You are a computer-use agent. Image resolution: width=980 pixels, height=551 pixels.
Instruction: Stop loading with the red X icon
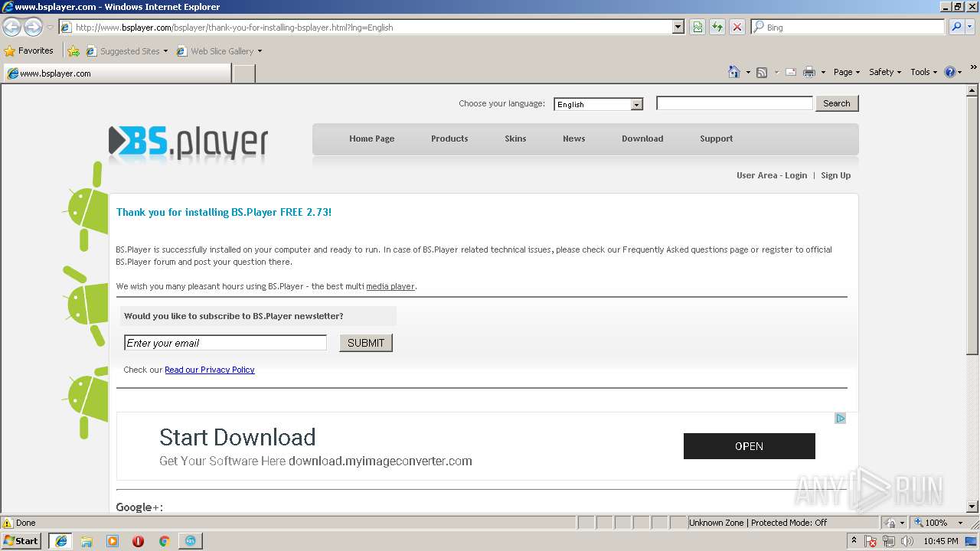(x=737, y=28)
